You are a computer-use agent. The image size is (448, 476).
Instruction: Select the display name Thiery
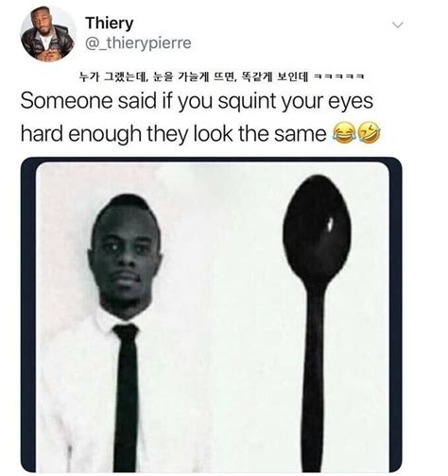pos(110,24)
